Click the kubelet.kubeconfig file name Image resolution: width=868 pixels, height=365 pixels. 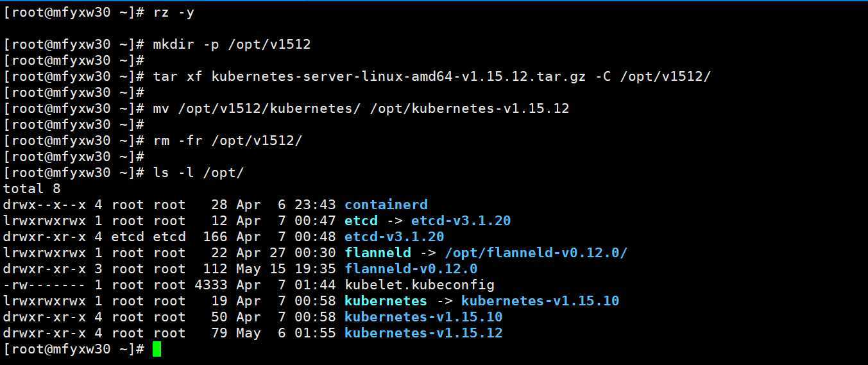pyautogui.click(x=419, y=285)
